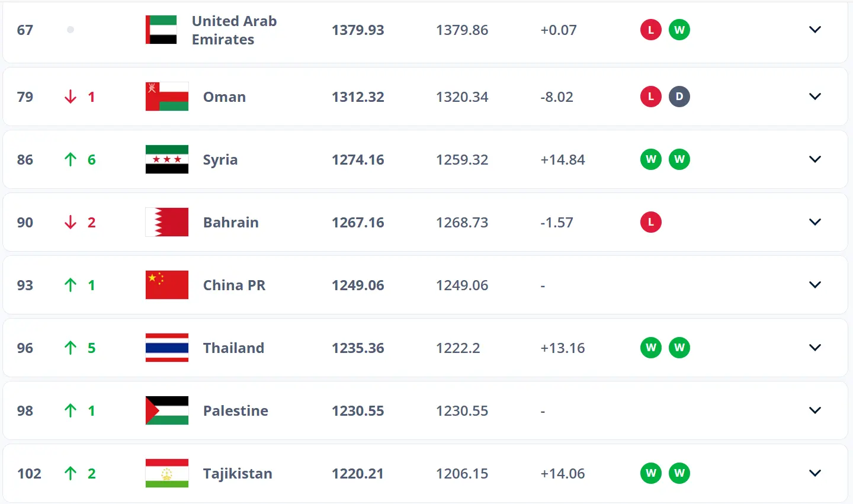Click the China PR flag icon
Image resolution: width=853 pixels, height=504 pixels.
pyautogui.click(x=167, y=285)
